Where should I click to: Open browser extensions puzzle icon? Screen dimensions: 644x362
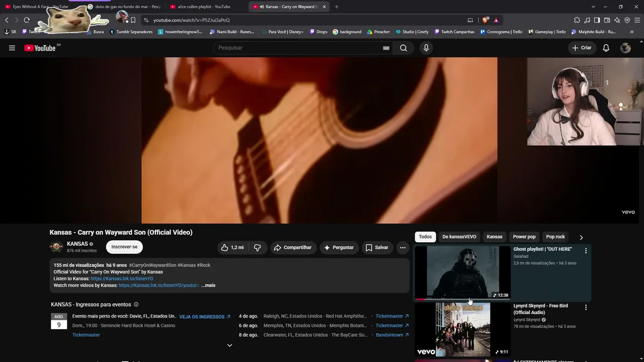click(577, 20)
